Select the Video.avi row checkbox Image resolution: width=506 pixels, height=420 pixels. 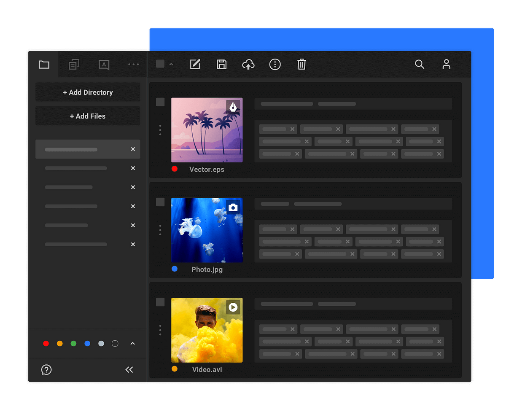coord(160,302)
